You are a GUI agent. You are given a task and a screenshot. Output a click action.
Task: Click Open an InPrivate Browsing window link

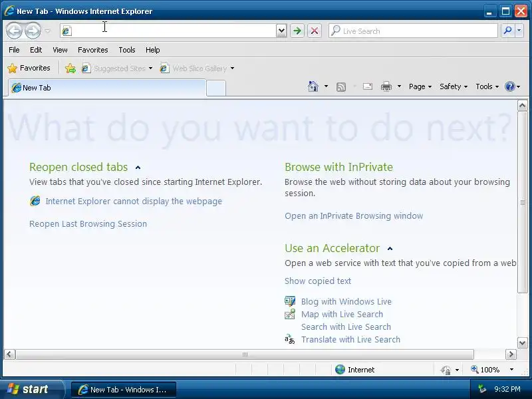(354, 216)
